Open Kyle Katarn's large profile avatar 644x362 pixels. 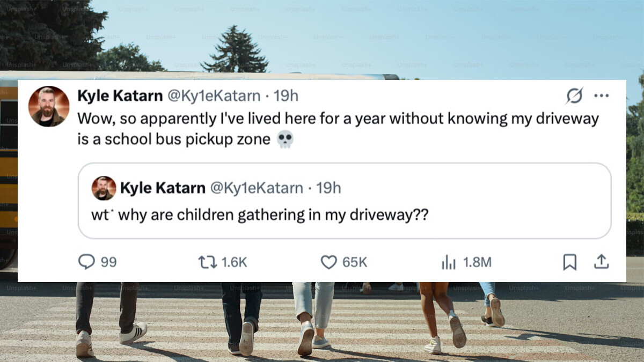coord(49,106)
